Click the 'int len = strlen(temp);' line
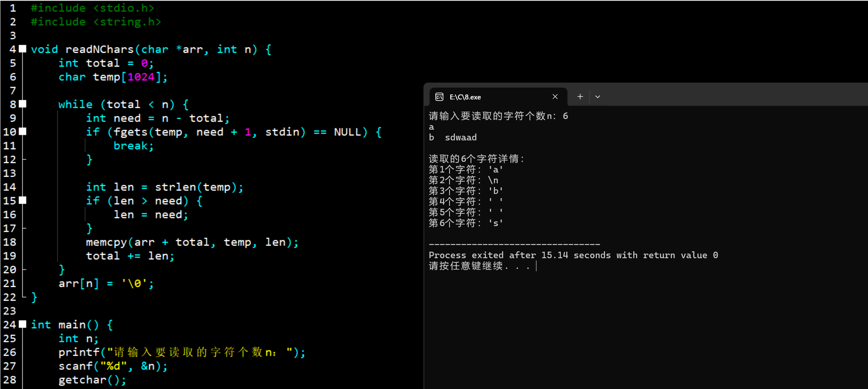The height and width of the screenshot is (389, 868). click(165, 187)
